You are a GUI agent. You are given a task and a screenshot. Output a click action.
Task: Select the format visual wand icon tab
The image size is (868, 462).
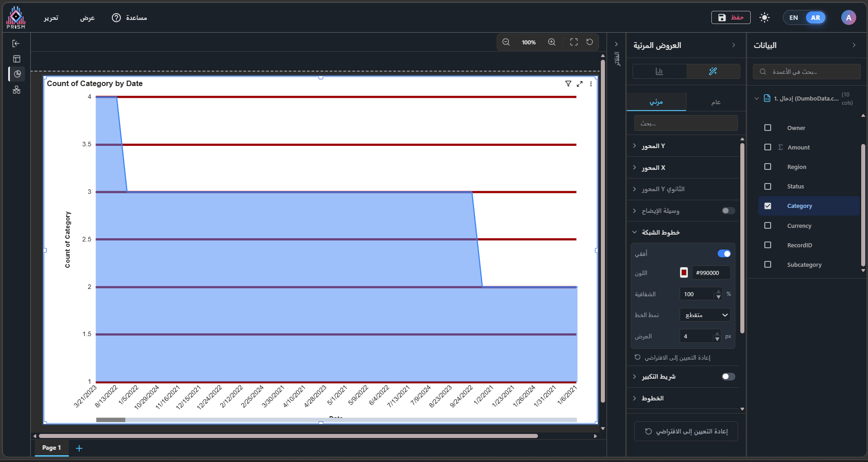click(x=713, y=72)
